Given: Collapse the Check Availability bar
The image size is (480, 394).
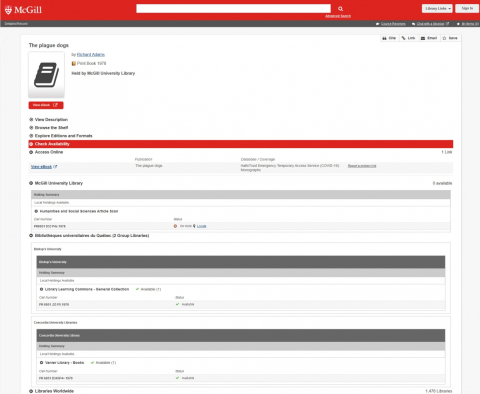Looking at the screenshot, I should [241, 144].
